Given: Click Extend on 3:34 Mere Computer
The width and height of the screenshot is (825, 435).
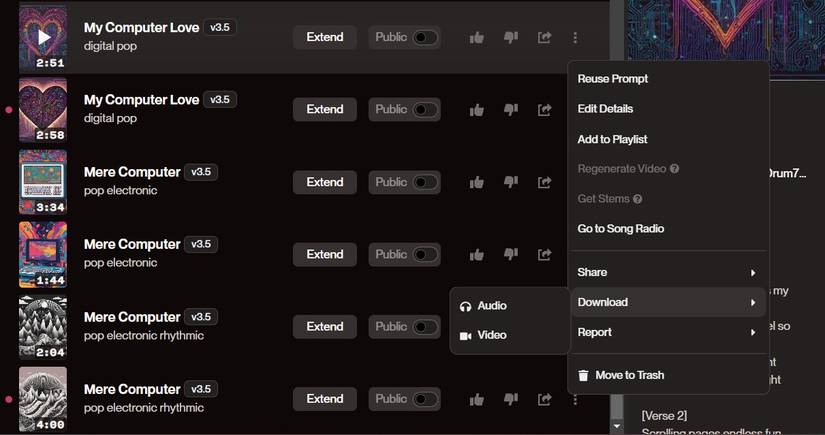Looking at the screenshot, I should (325, 182).
